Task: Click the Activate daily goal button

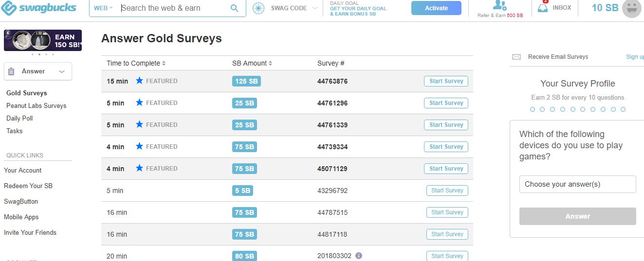Action: pyautogui.click(x=436, y=8)
